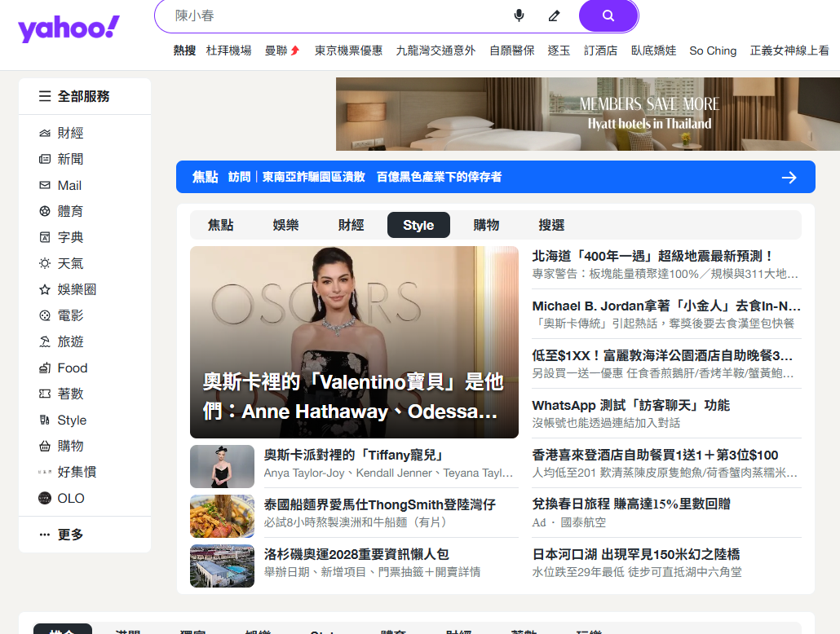Image resolution: width=840 pixels, height=634 pixels.
Task: Click trending search 東京機票優惠
Action: tap(348, 51)
